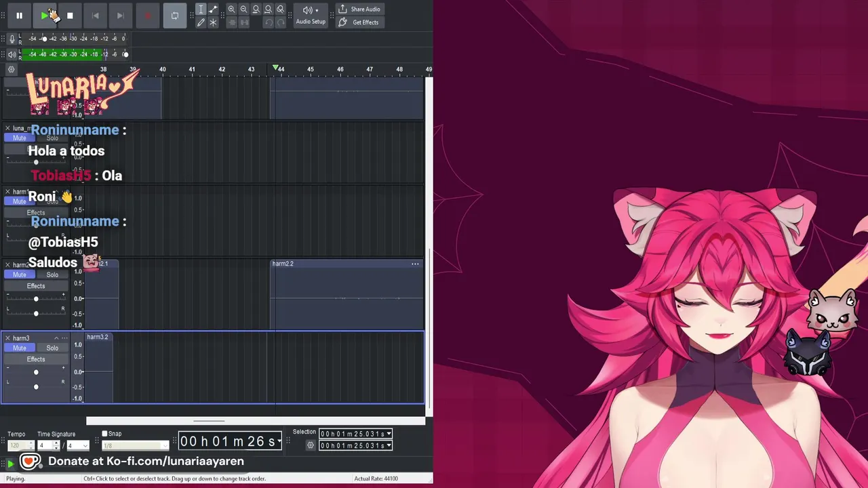Open Effects for the harm2 track
Screen dimensions: 868x488
tap(36, 286)
